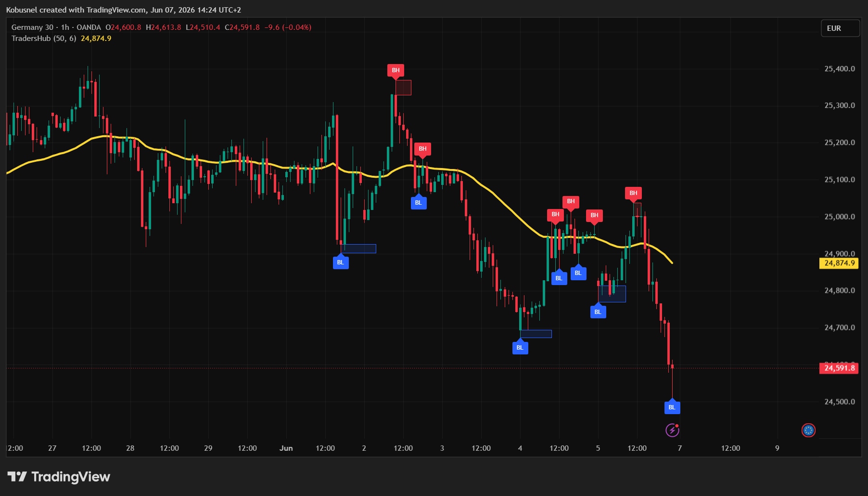The height and width of the screenshot is (496, 868).
Task: Click the 29 date label on the time axis
Action: point(208,448)
